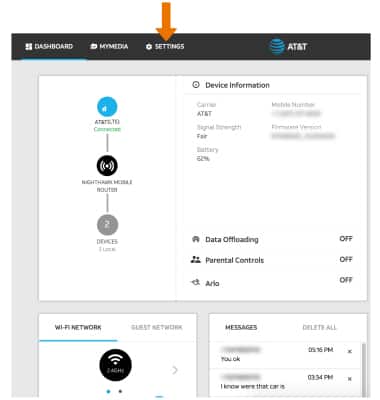Click the 05:16 PM message timestamp
This screenshot has width=380, height=400.
[320, 350]
